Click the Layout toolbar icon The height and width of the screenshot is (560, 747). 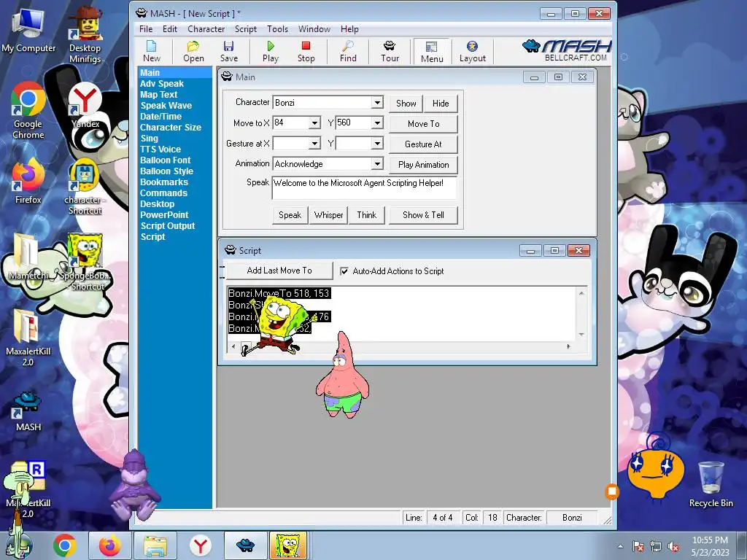tap(472, 52)
